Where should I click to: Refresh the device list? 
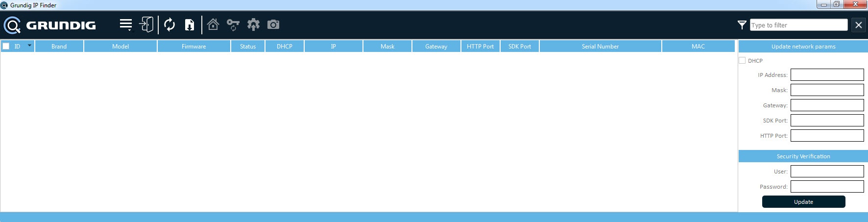tap(169, 25)
